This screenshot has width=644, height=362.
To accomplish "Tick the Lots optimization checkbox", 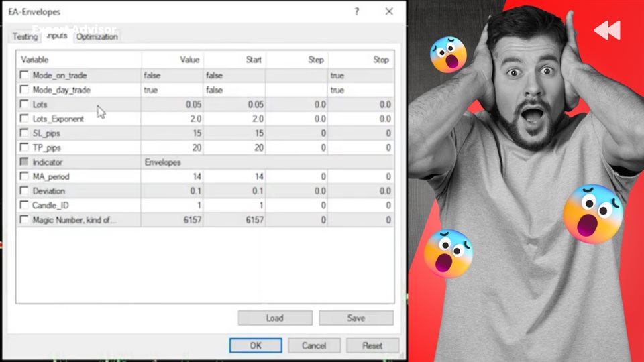I will (x=25, y=105).
